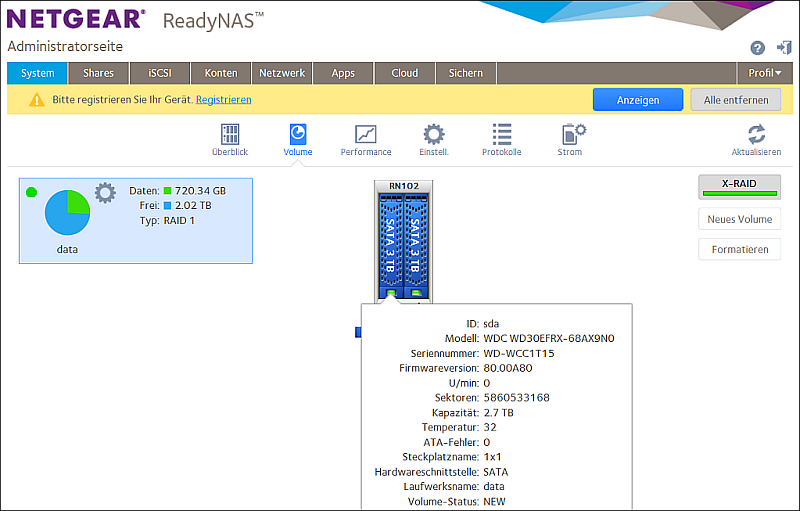Image resolution: width=800 pixels, height=511 pixels.
Task: Open the Netzwerk tab
Action: (282, 73)
